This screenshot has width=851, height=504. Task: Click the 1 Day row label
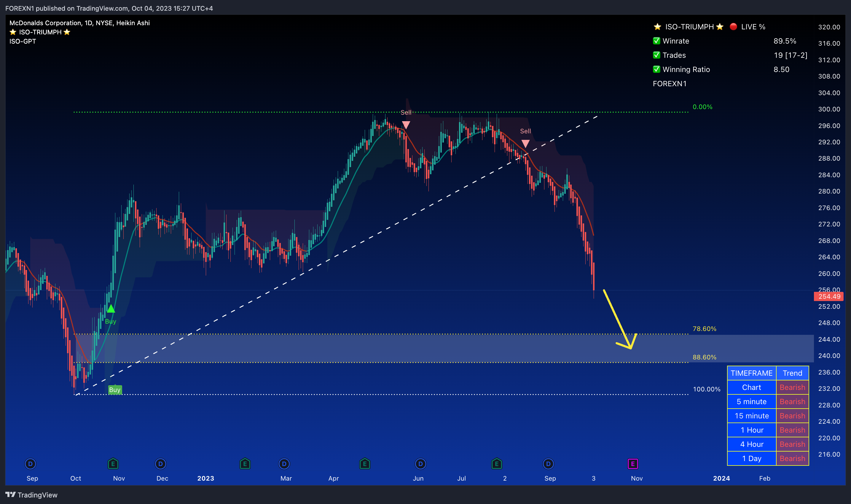pos(752,458)
